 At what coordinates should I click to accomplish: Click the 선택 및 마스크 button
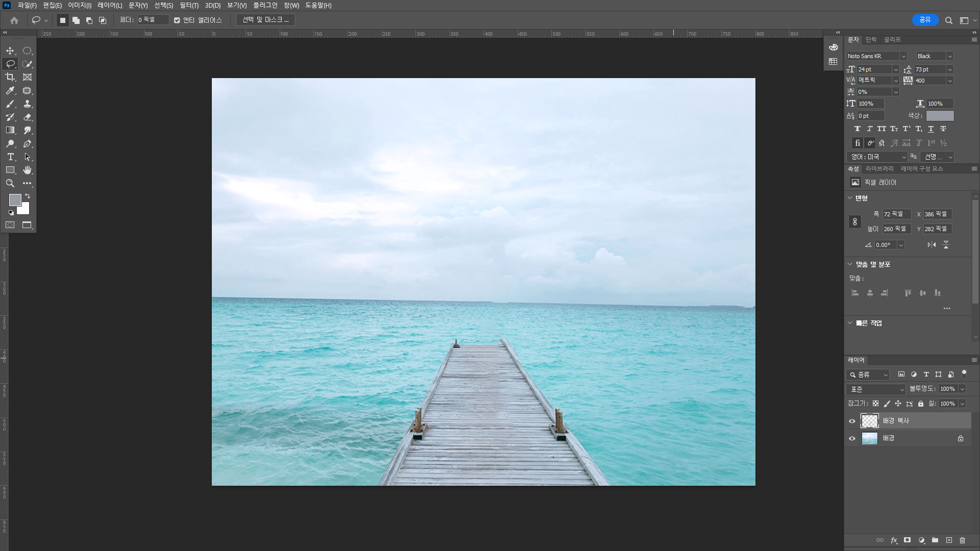pyautogui.click(x=265, y=20)
